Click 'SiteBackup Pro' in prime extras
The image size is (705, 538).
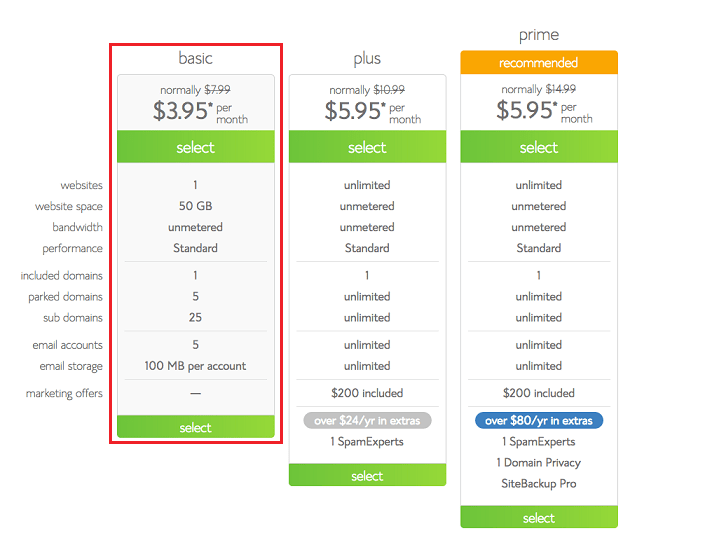click(x=539, y=484)
